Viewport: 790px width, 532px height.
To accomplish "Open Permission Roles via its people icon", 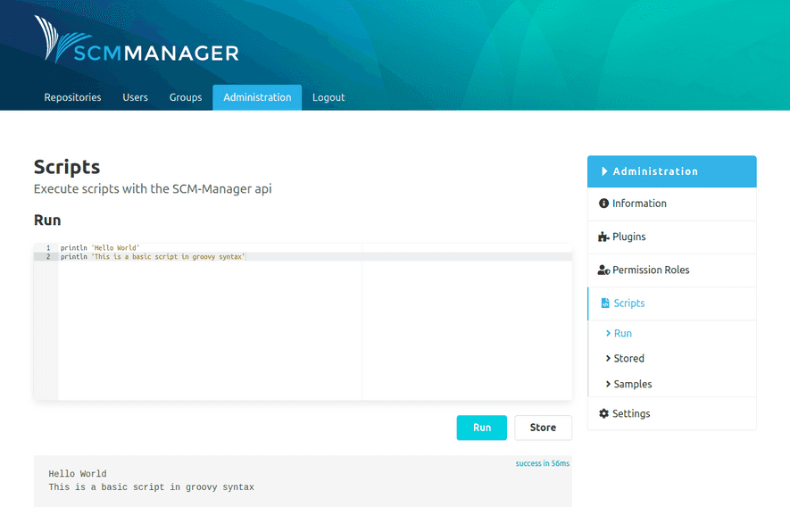I will click(x=605, y=270).
